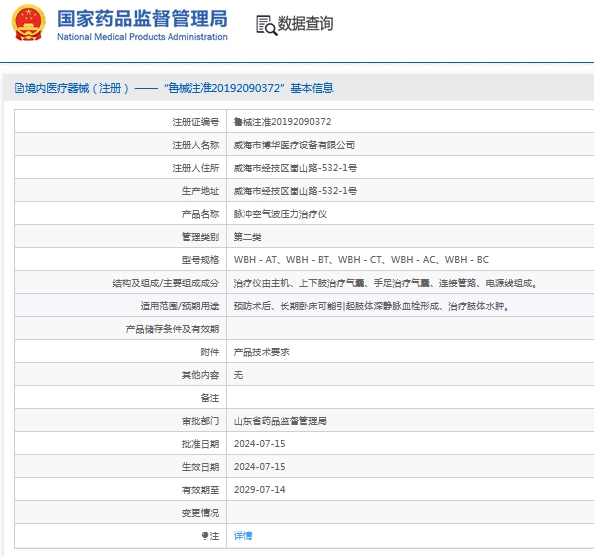Click the 变更情况 label

click(200, 513)
